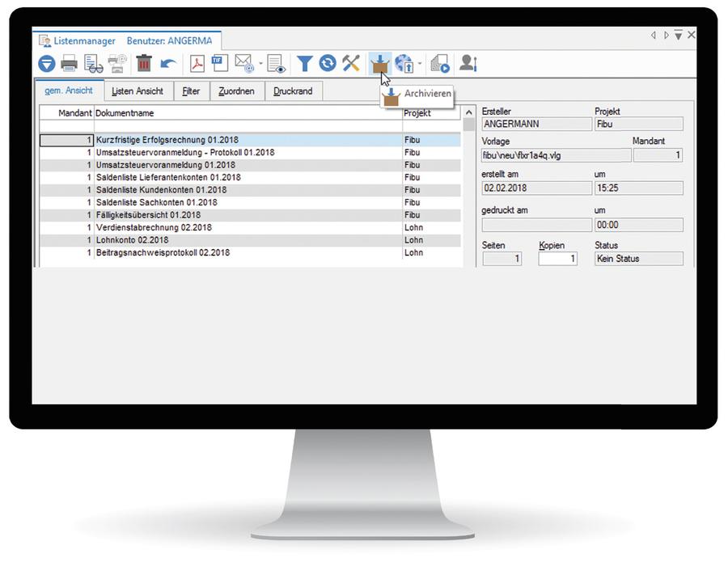Click the list scrollbar up arrow
This screenshot has width=728, height=575.
pyautogui.click(x=470, y=113)
